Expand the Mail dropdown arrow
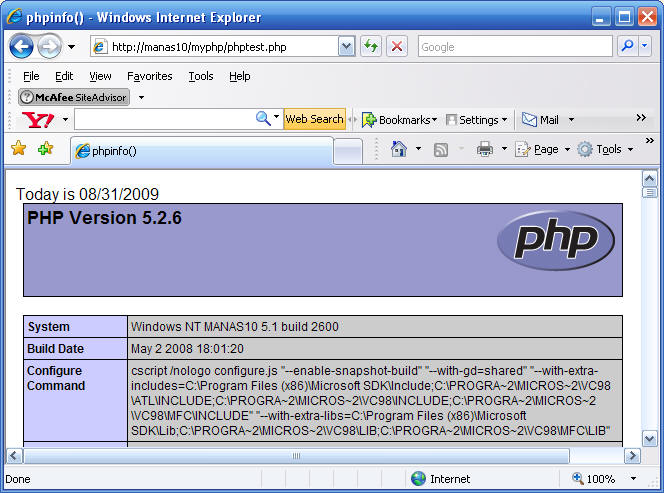Viewport: 664px width, 493px height. 571,120
